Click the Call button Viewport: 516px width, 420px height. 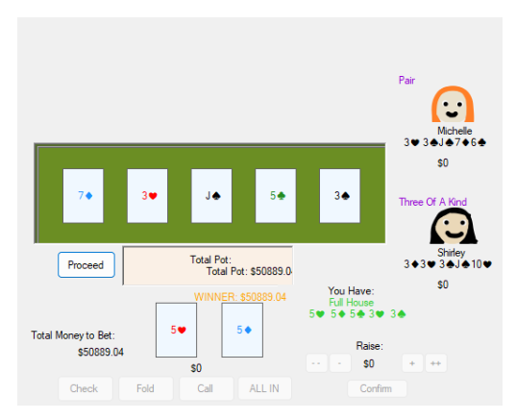[x=207, y=388]
